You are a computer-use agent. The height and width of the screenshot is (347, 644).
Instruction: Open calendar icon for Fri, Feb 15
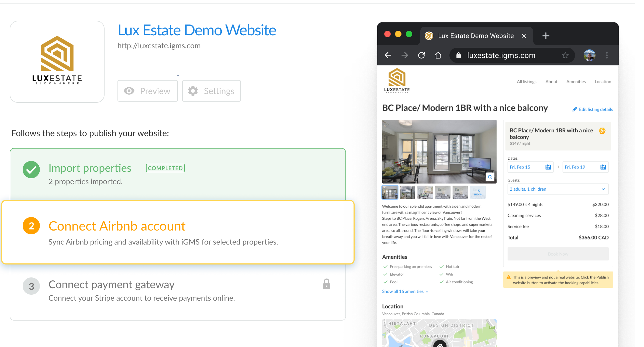pyautogui.click(x=548, y=167)
